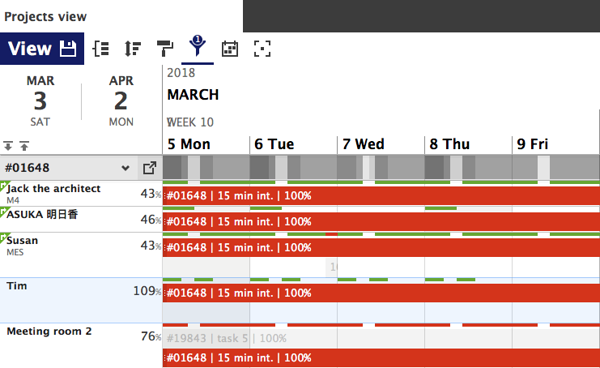
Task: Collapse all rows arrow icon
Action: point(24,146)
